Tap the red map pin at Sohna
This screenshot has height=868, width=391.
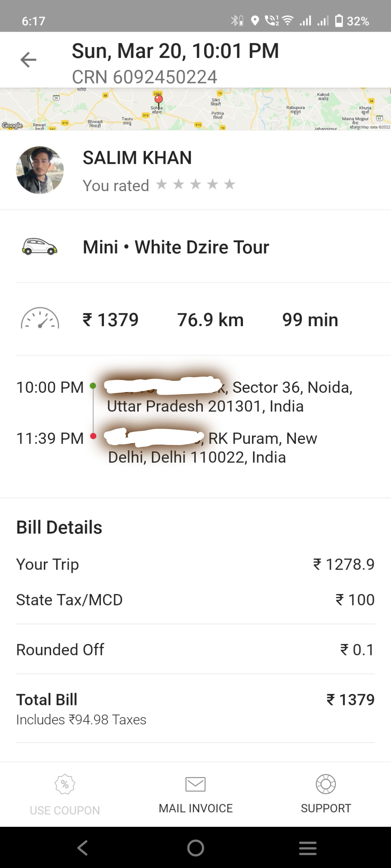[158, 99]
